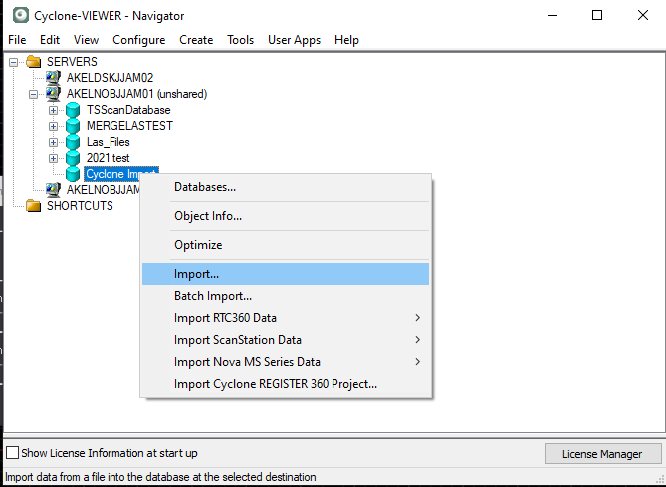Click the SHORTCUTS folder icon

pyautogui.click(x=34, y=206)
